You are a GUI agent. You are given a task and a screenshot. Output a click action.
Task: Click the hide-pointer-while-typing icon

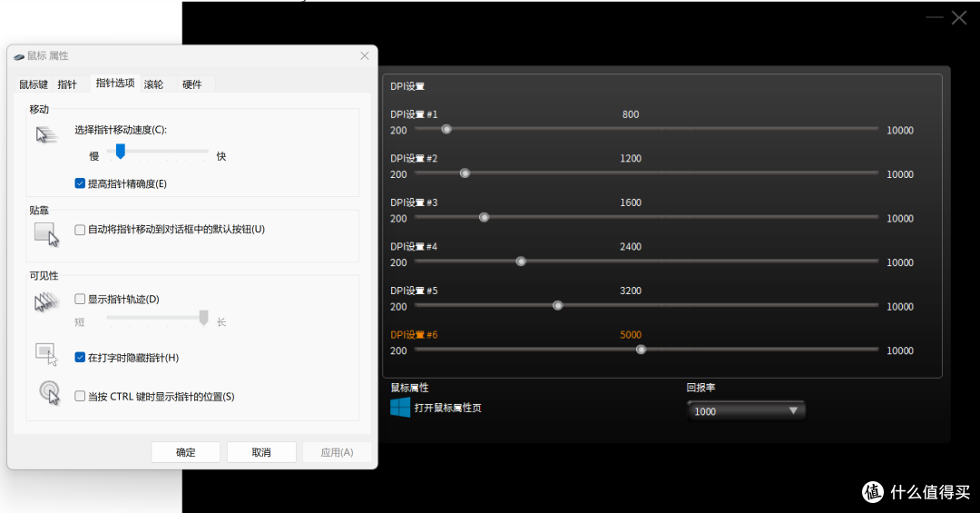(x=47, y=354)
